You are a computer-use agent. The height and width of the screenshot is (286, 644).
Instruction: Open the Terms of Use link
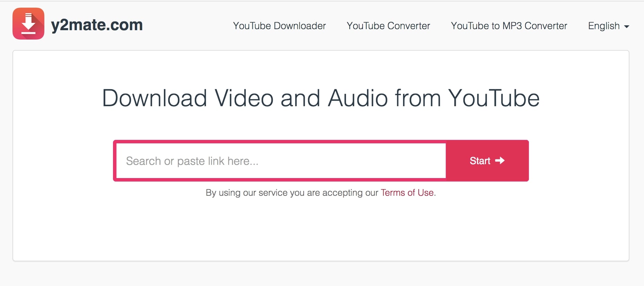[407, 193]
